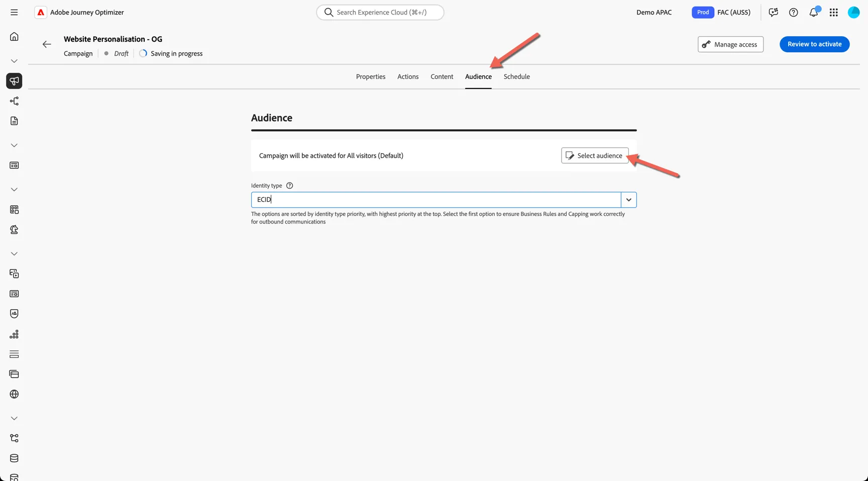Image resolution: width=868 pixels, height=481 pixels.
Task: Click the ECID identity type field
Action: [436, 200]
